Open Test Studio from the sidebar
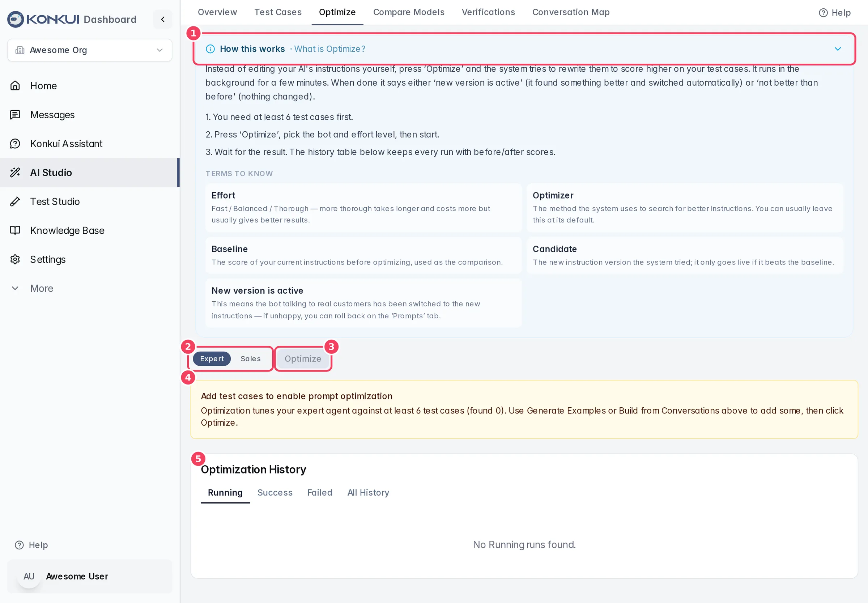 90,201
